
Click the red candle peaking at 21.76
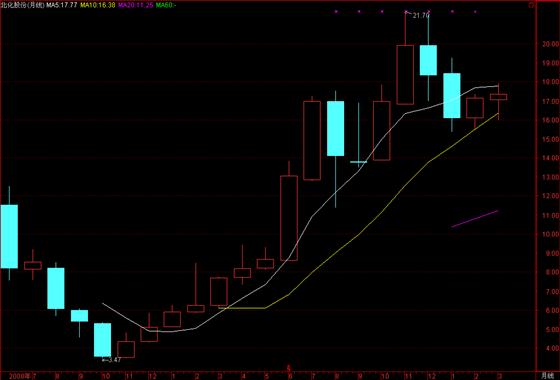point(405,75)
